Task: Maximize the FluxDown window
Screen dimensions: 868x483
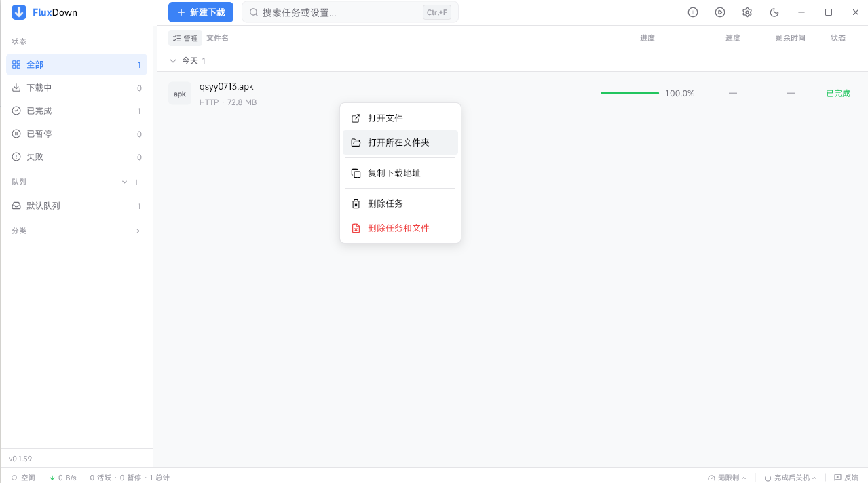Action: coord(829,12)
